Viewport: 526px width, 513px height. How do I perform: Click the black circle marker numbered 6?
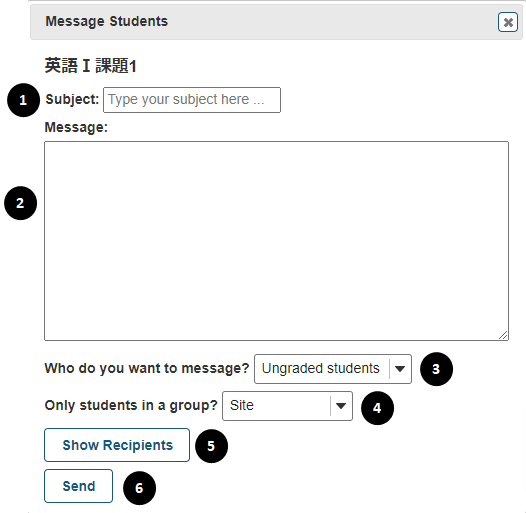point(139,488)
